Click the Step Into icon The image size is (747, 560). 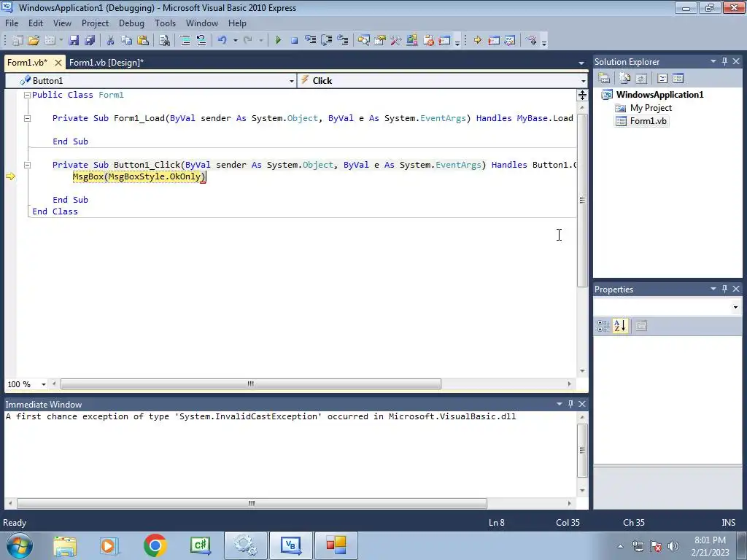[x=311, y=41]
